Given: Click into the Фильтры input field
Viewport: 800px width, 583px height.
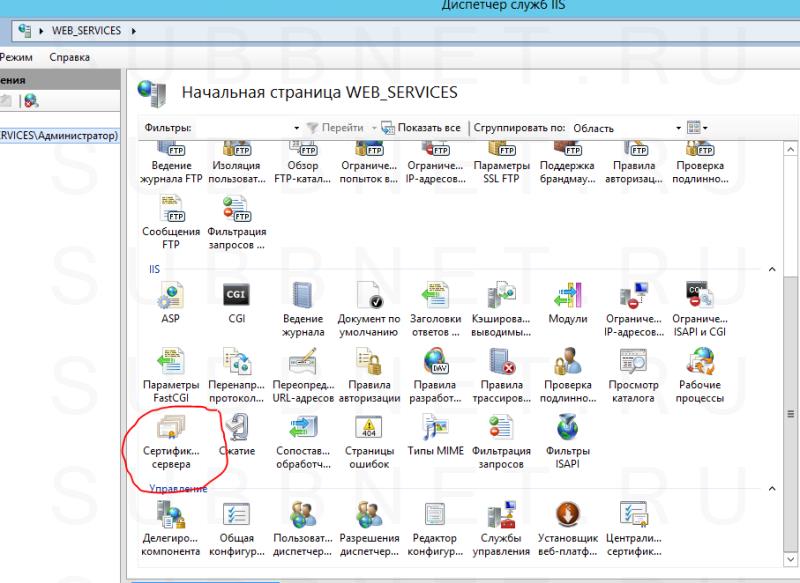Looking at the screenshot, I should (240, 128).
